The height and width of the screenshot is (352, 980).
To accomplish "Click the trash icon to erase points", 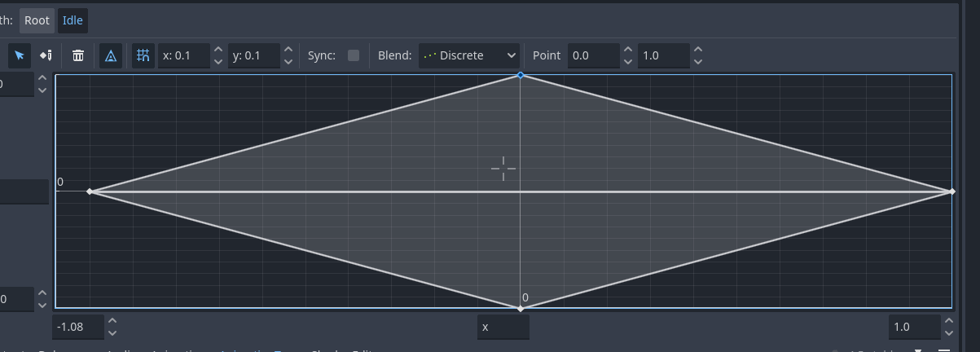I will tap(78, 55).
